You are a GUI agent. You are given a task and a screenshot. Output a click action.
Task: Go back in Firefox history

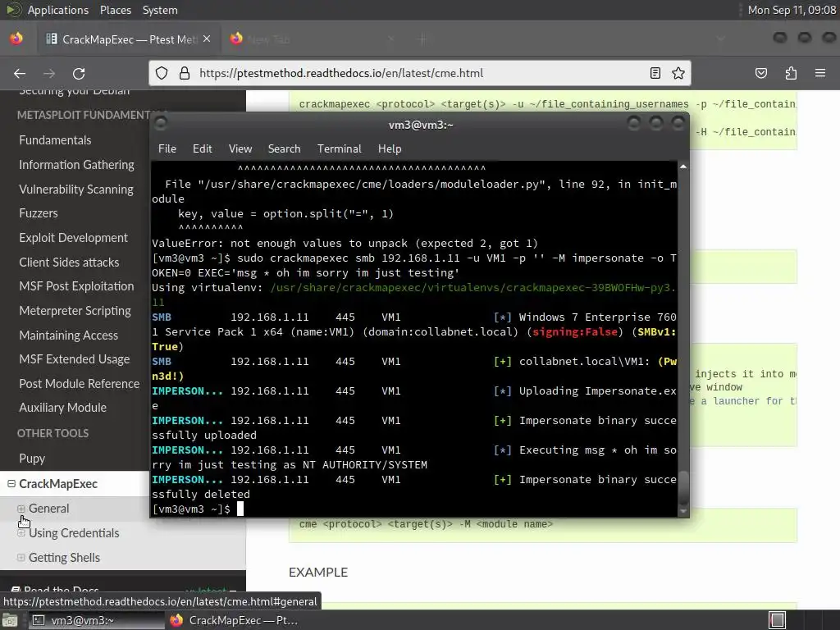[x=20, y=73]
